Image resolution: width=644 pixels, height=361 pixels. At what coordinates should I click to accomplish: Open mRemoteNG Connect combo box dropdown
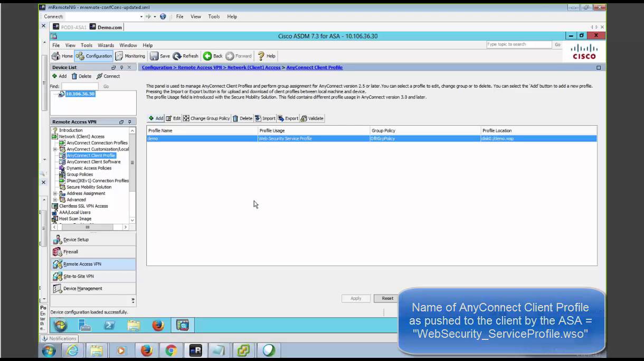click(x=141, y=16)
